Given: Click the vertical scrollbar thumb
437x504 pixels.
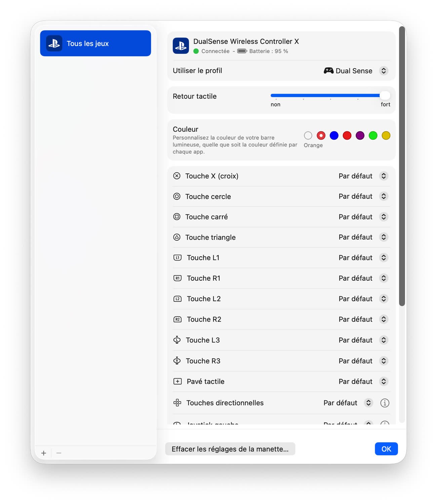Looking at the screenshot, I should [x=402, y=166].
